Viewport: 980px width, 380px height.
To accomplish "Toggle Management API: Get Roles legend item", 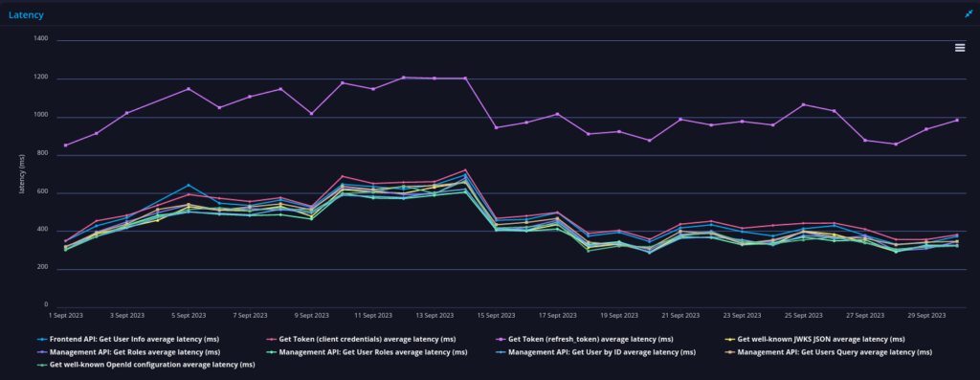I will (130, 352).
